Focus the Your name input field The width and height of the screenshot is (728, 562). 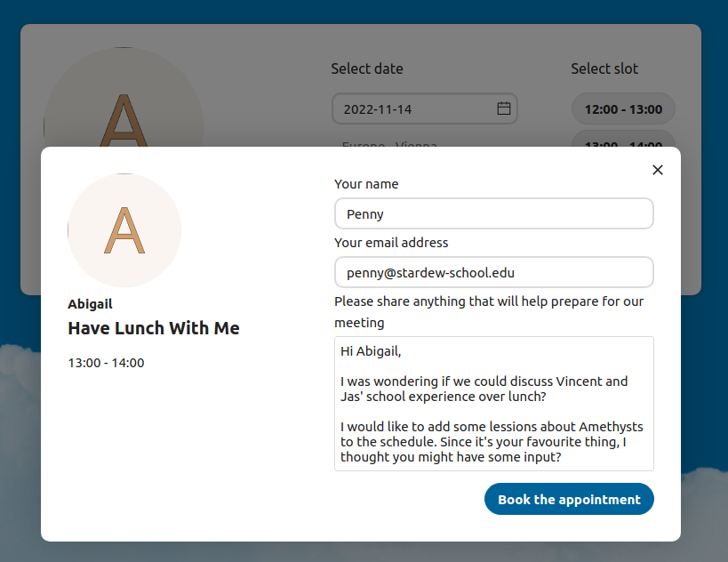point(493,213)
